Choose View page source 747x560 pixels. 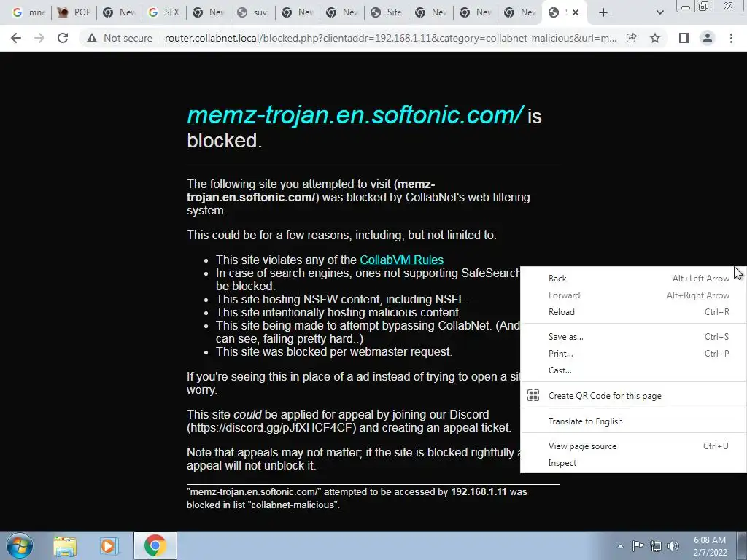(x=634, y=446)
